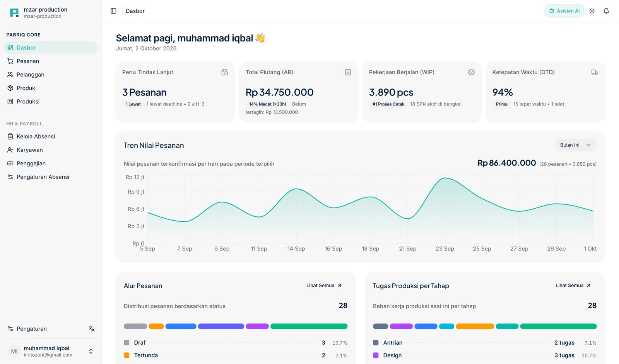Click the 1 Lewat badge
The image size is (619, 364).
[133, 104]
